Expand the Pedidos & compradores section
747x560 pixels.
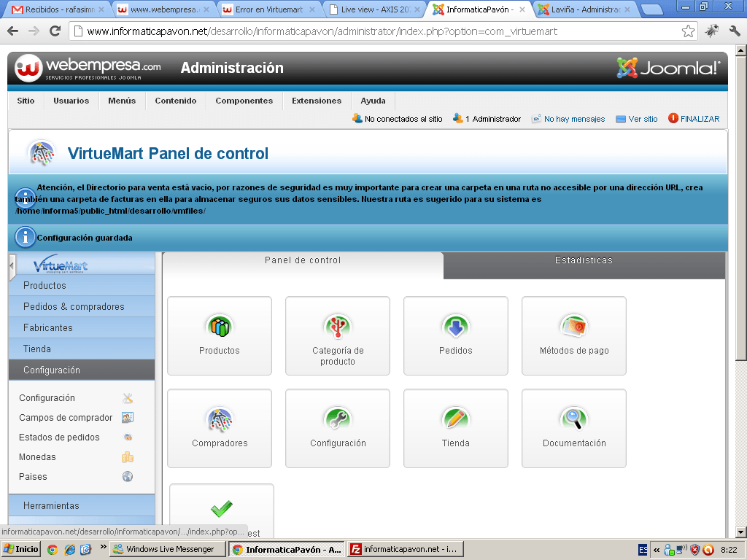[x=82, y=307]
